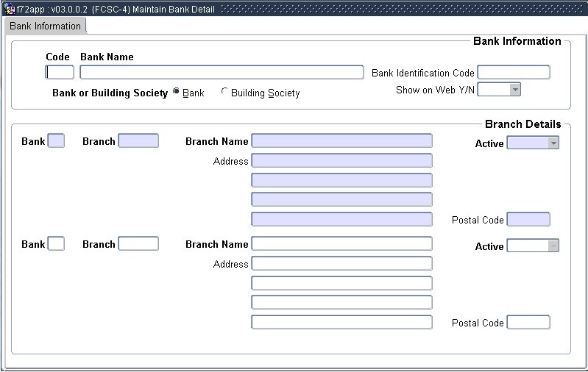Screen dimensions: 588x372
Task: Click the first row Bank field
Action: click(56, 140)
